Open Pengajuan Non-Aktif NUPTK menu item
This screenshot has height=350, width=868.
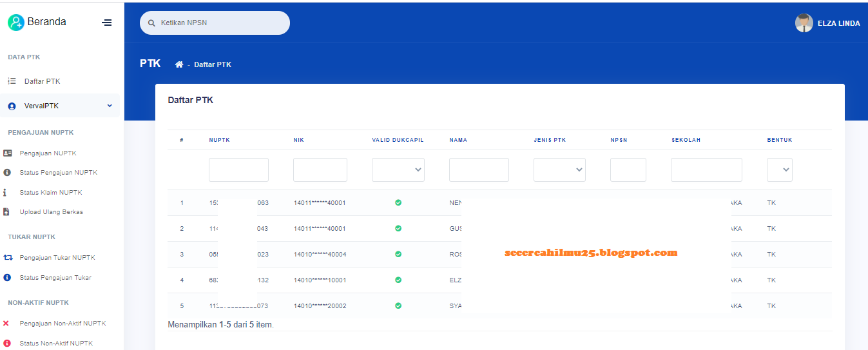[63, 324]
